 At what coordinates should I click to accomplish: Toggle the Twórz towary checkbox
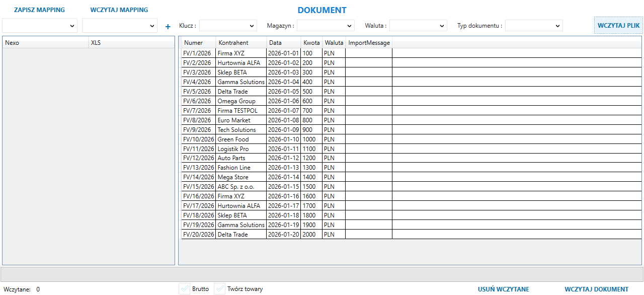[220, 289]
